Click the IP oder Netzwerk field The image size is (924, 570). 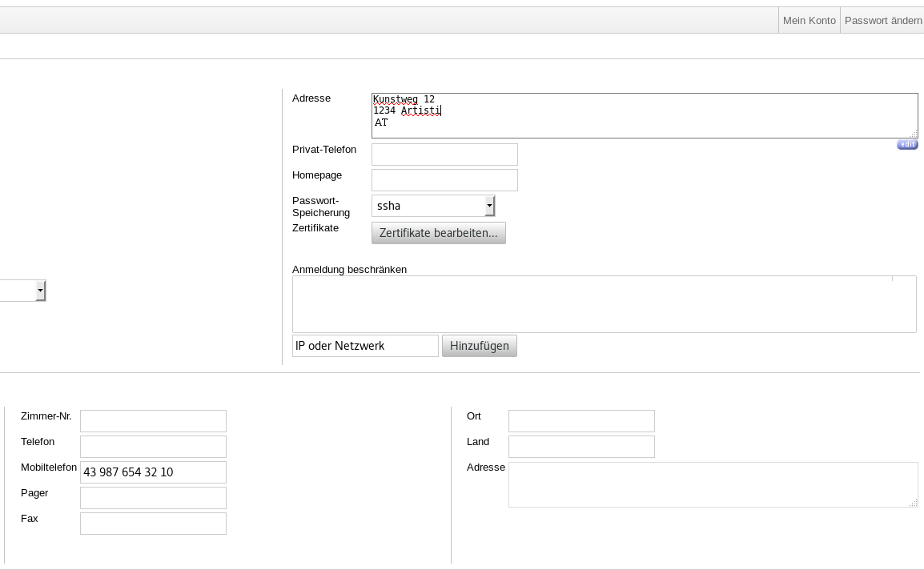point(365,346)
